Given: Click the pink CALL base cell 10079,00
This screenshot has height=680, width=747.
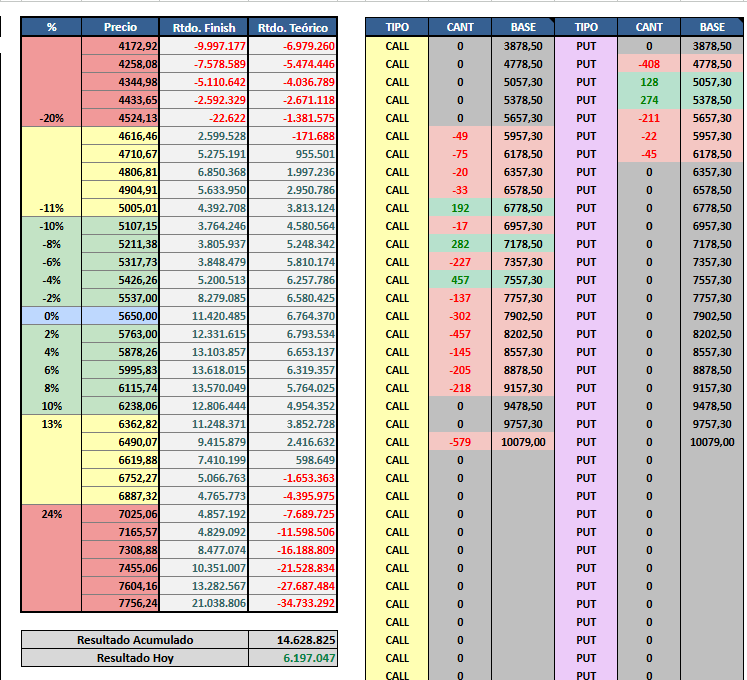Looking at the screenshot, I should tap(523, 442).
